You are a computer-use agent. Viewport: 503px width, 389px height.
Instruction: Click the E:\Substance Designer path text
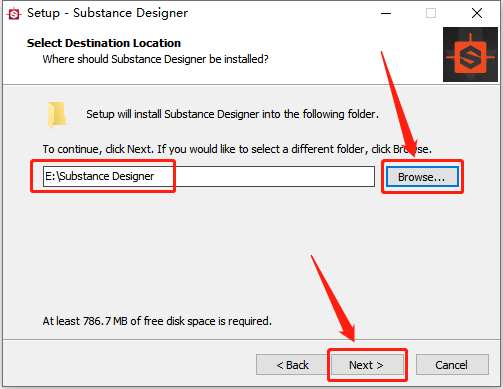point(100,176)
